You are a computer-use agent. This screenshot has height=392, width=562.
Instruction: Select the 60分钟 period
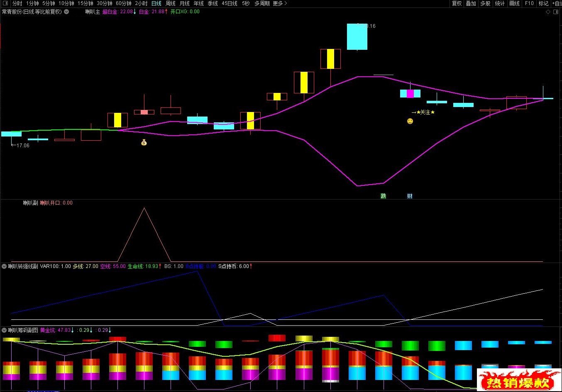(124, 3)
